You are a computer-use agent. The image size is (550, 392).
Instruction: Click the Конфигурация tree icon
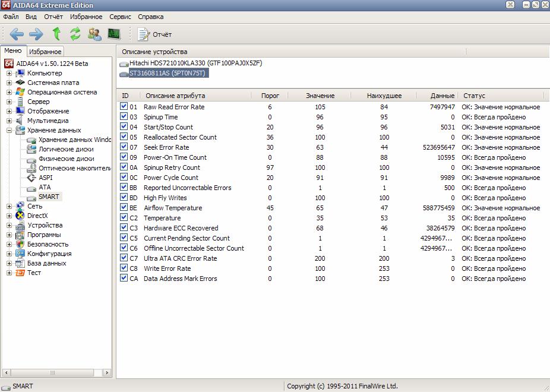(x=20, y=254)
